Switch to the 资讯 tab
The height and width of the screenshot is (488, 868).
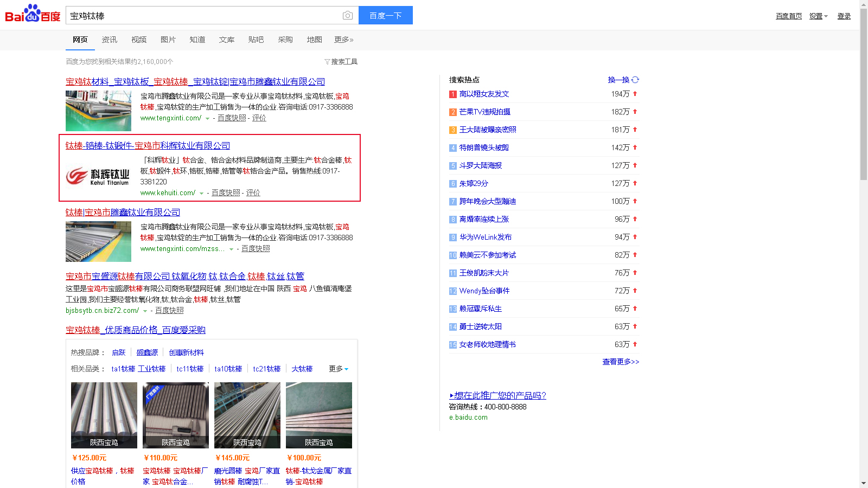pos(110,40)
